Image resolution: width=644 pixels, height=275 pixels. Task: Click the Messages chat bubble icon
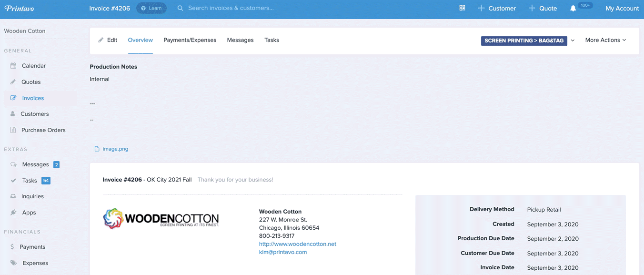13,164
